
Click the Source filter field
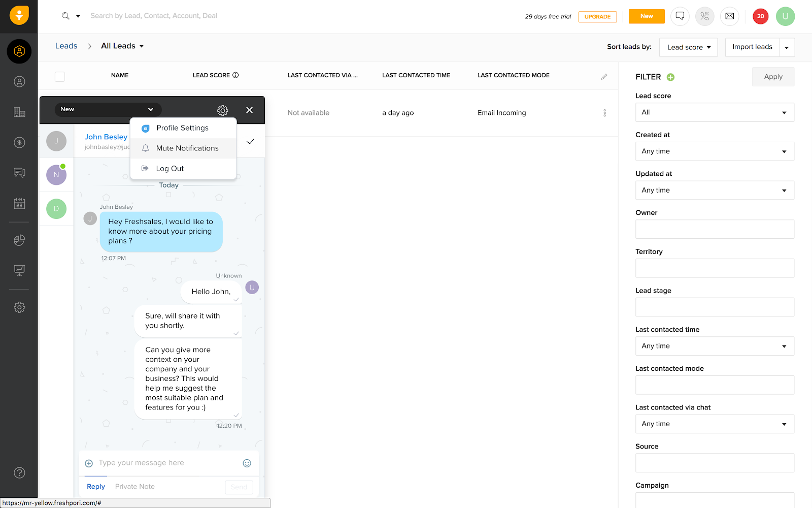pyautogui.click(x=715, y=463)
